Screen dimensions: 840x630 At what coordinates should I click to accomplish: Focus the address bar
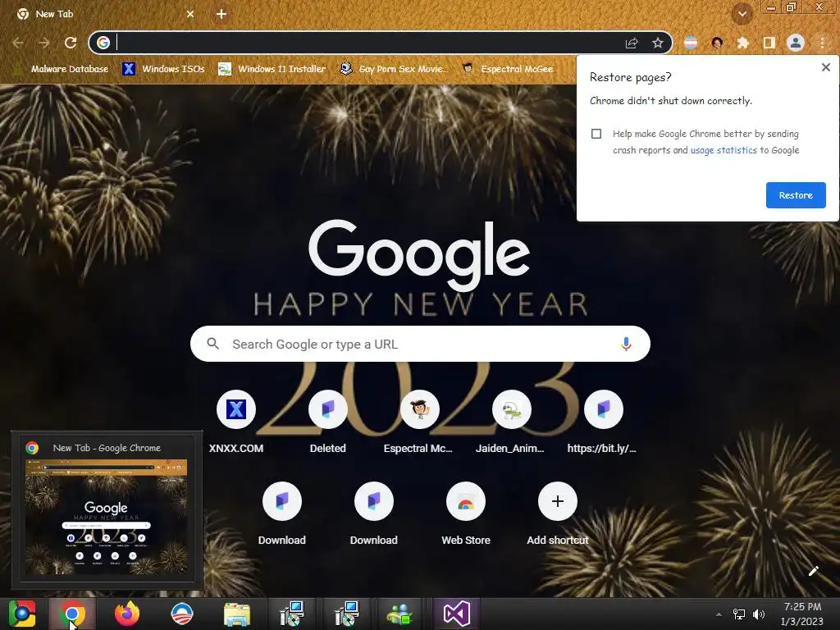click(370, 43)
